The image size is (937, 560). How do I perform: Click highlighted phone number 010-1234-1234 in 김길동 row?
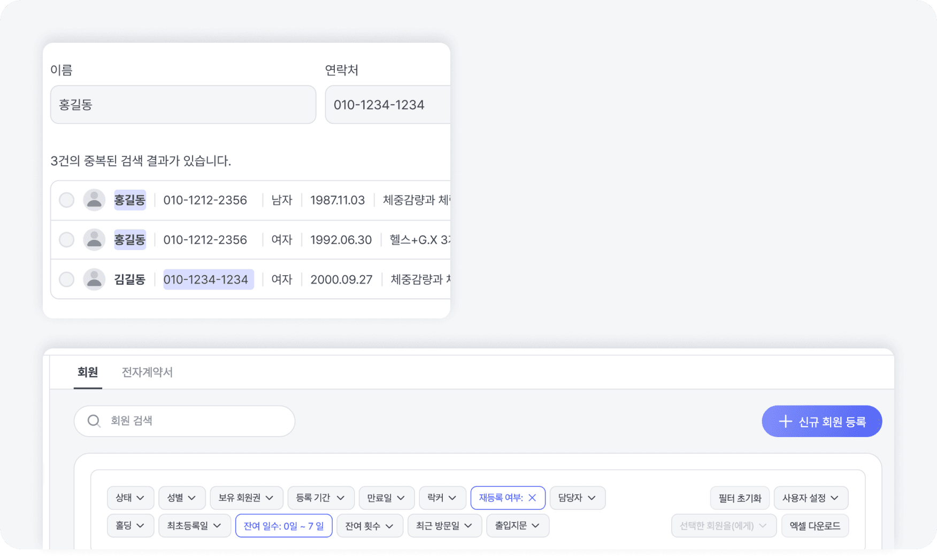(x=209, y=279)
